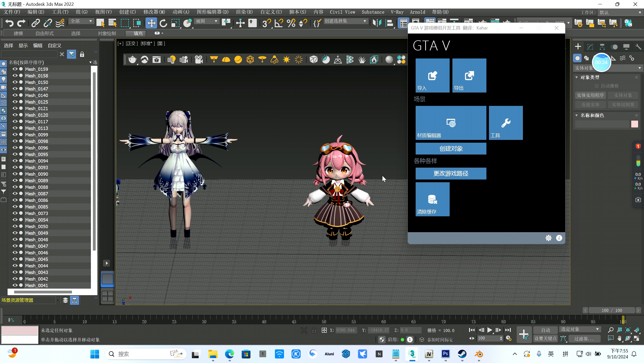Click the teapot icon in viewport toolbar
Screen dimensions: 644x363
point(132,60)
